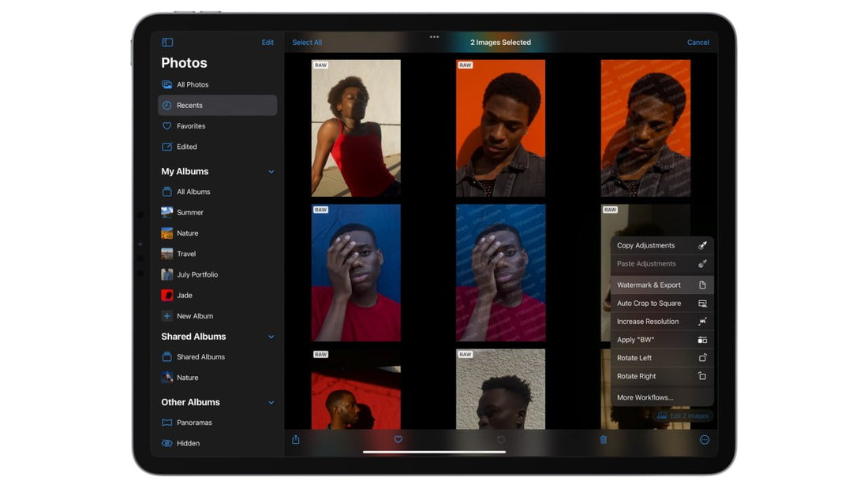Image resolution: width=868 pixels, height=488 pixels.
Task: Click the Rotate Left icon in menu
Action: [x=702, y=358]
